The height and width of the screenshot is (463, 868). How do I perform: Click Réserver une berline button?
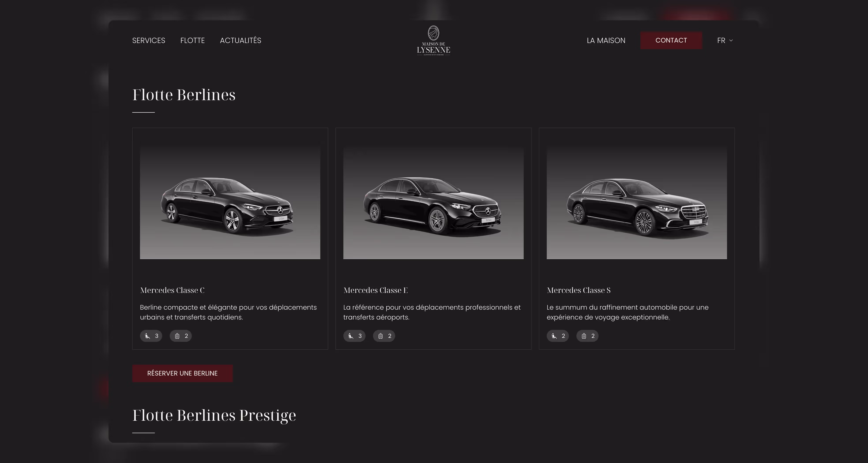182,373
